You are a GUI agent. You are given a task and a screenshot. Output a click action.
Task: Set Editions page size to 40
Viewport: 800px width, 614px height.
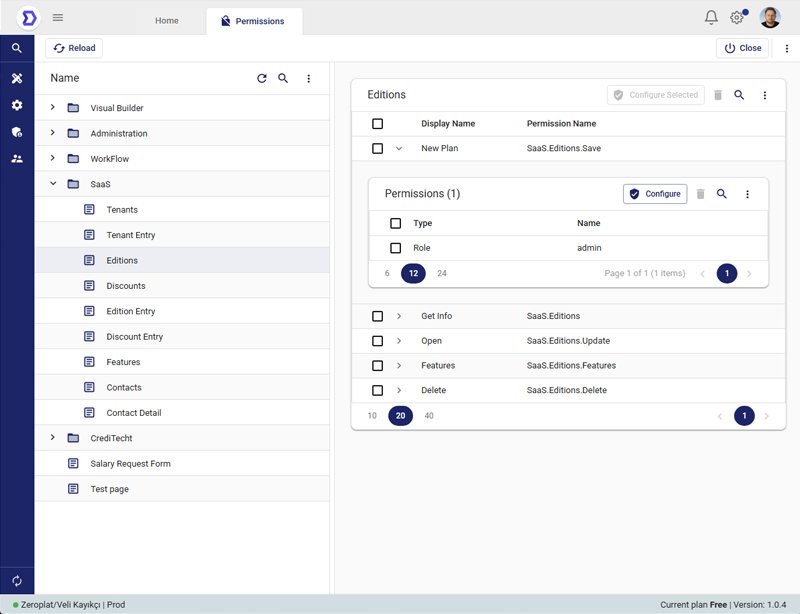click(429, 416)
